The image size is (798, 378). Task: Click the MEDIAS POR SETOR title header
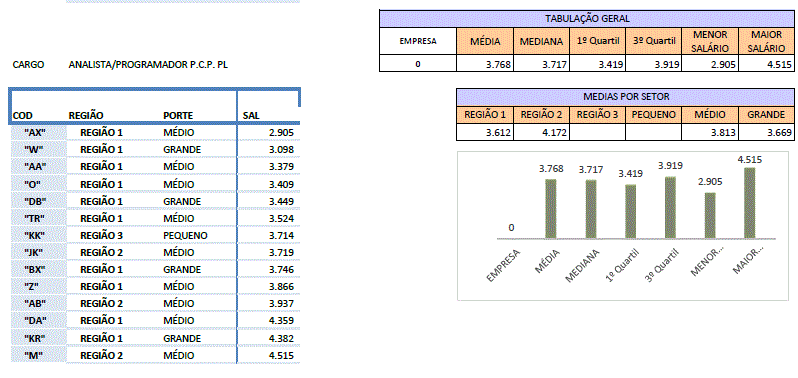coord(625,97)
